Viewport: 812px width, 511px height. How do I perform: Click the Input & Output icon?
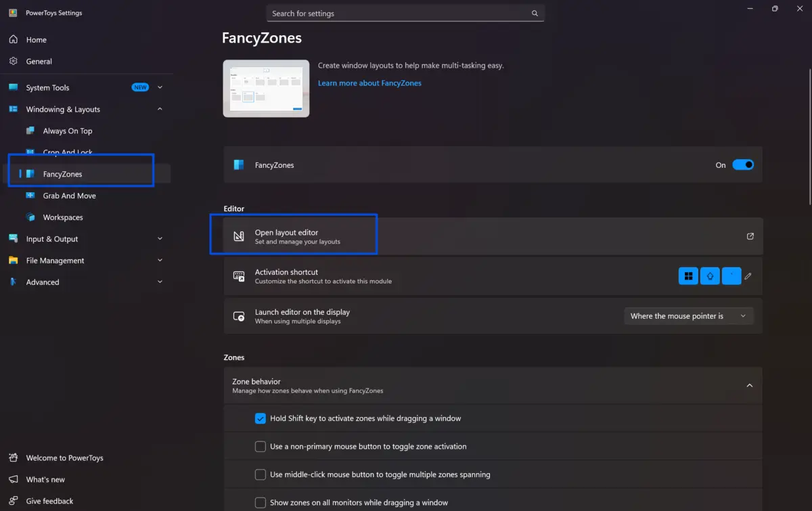click(13, 239)
